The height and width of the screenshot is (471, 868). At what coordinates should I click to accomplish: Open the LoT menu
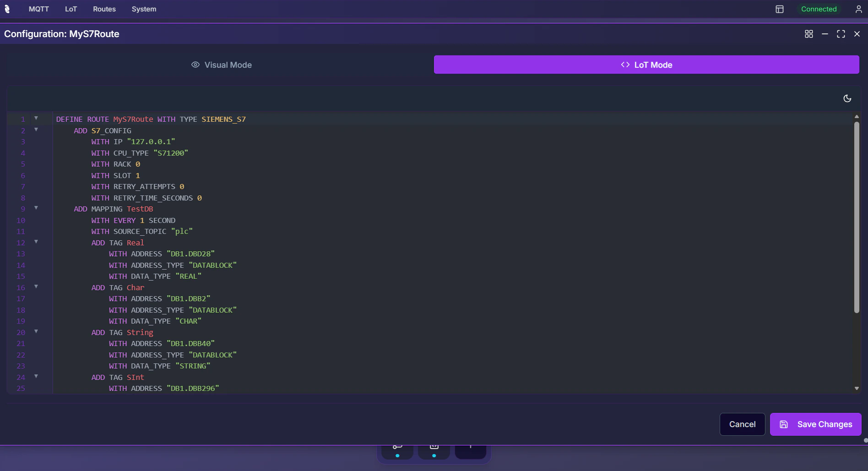71,9
